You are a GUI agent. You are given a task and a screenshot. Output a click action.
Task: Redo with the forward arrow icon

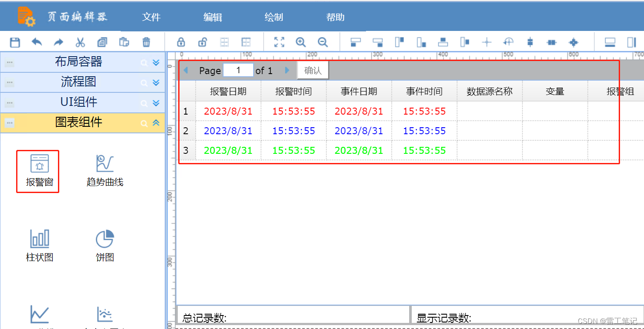coord(58,42)
